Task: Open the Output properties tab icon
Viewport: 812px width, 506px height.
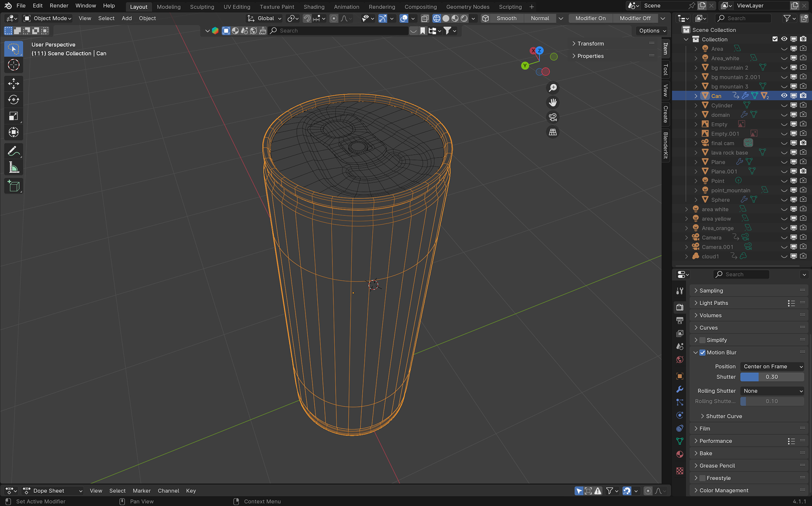Action: click(680, 320)
